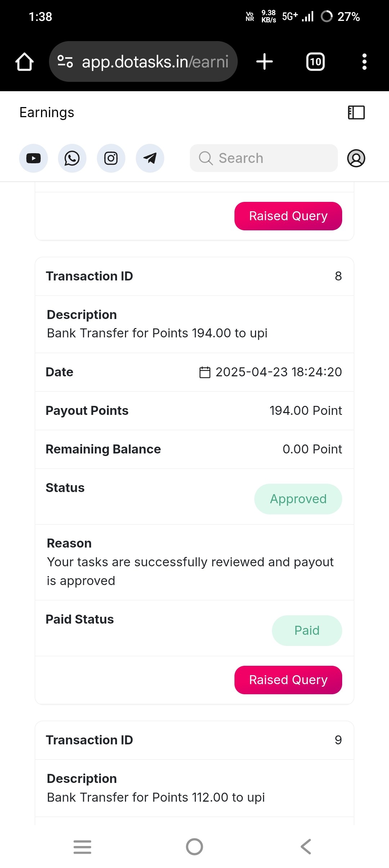389x868 pixels.
Task: Click the site settings icon in address bar
Action: click(x=65, y=62)
